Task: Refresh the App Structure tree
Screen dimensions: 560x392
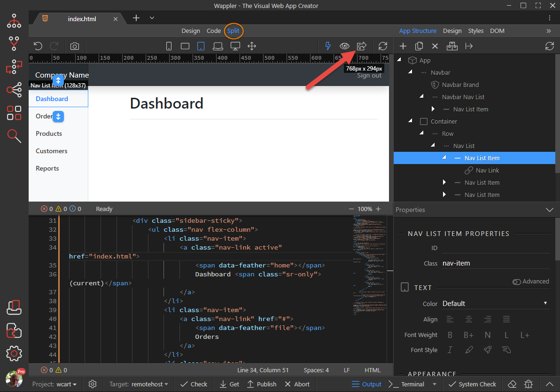Action: (549, 46)
